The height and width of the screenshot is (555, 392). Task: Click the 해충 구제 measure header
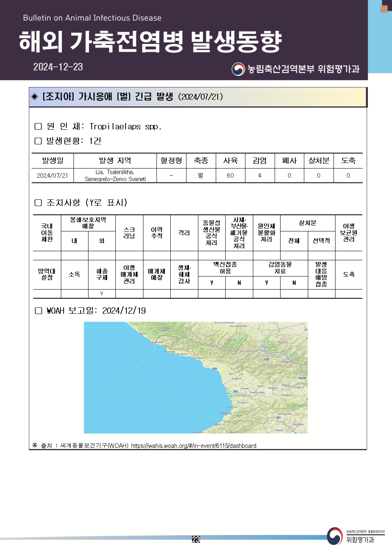(102, 274)
